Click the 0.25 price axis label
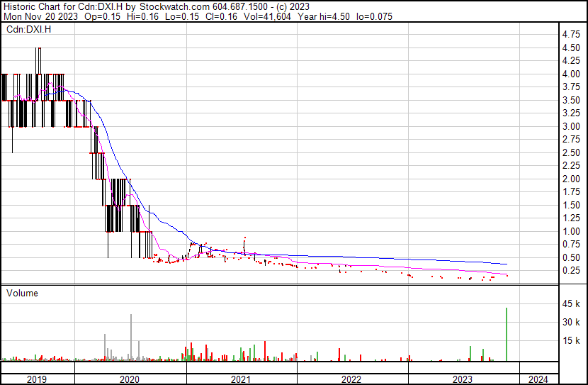Viewport: 588px width, 385px height. tap(571, 271)
